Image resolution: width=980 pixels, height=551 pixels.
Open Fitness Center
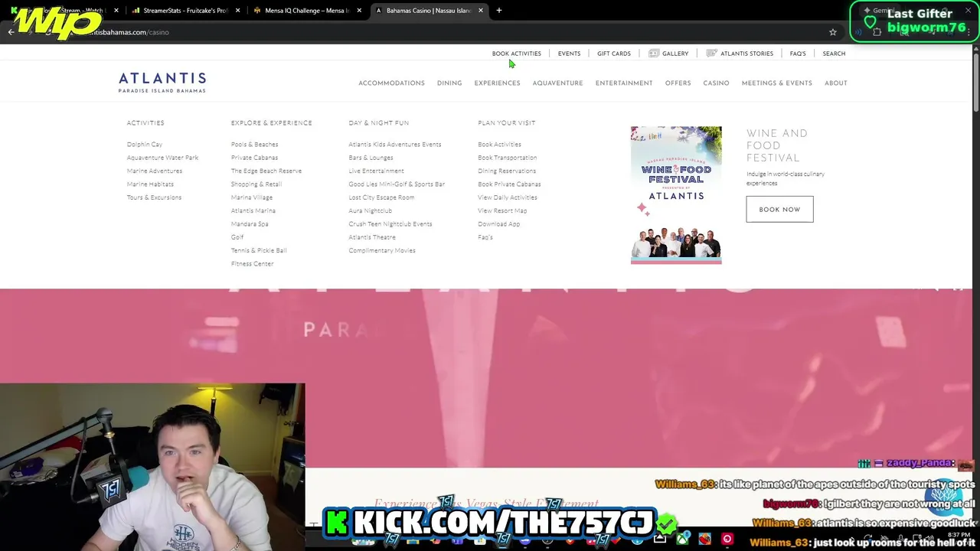pos(252,264)
